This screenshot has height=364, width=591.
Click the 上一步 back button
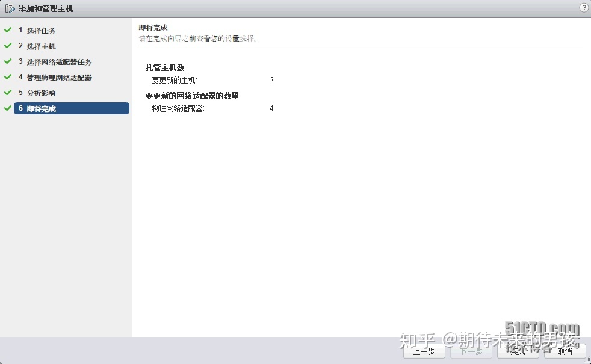[x=424, y=351]
